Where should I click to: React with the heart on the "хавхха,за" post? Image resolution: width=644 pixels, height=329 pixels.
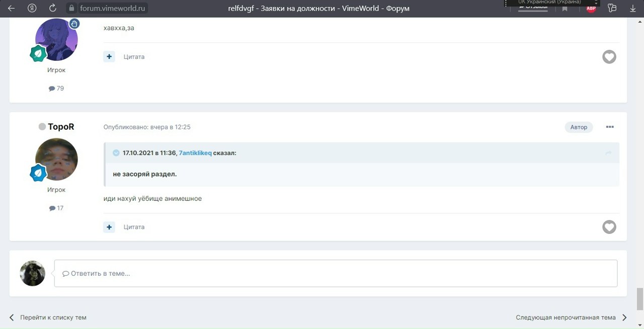pos(609,57)
